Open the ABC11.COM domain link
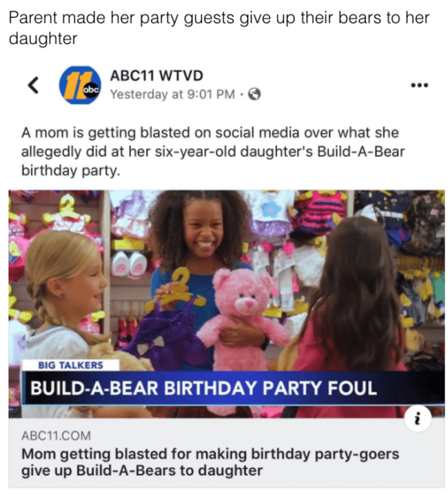The image size is (448, 494). coord(56,435)
